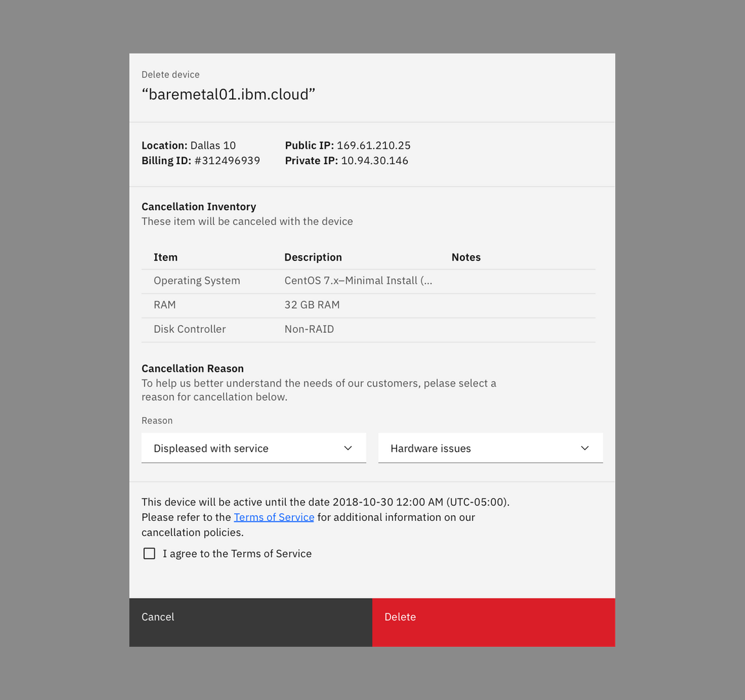This screenshot has height=700, width=745.
Task: Click the Notes column header
Action: [466, 257]
